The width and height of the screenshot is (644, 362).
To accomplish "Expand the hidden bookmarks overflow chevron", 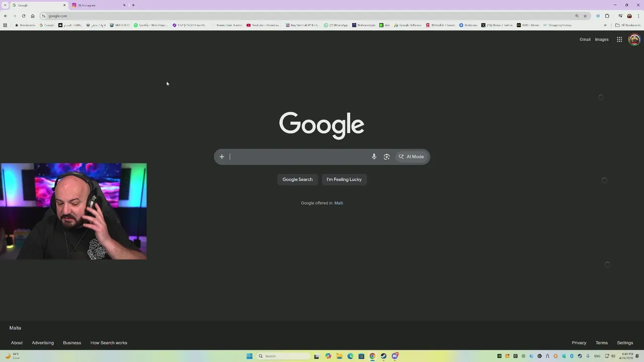I will (x=605, y=25).
